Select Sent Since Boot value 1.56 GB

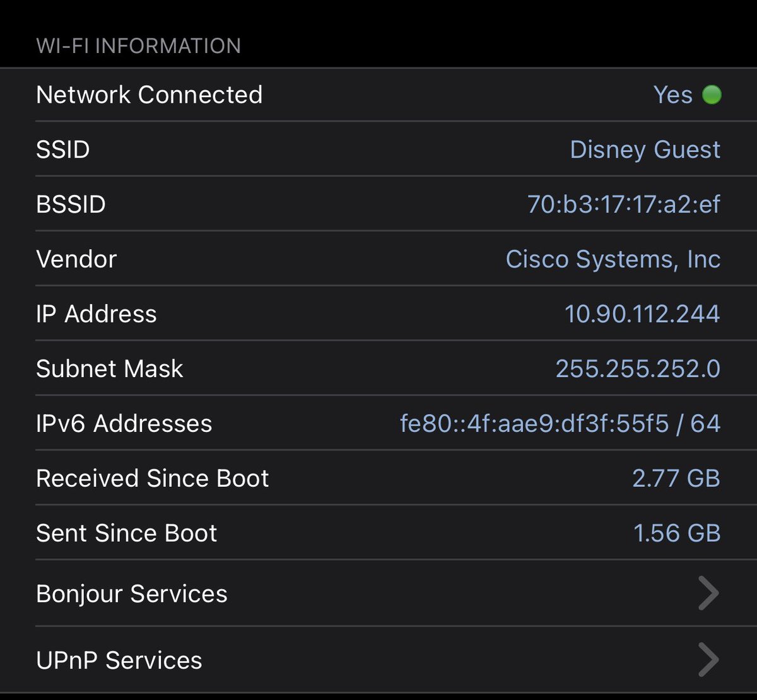677,534
